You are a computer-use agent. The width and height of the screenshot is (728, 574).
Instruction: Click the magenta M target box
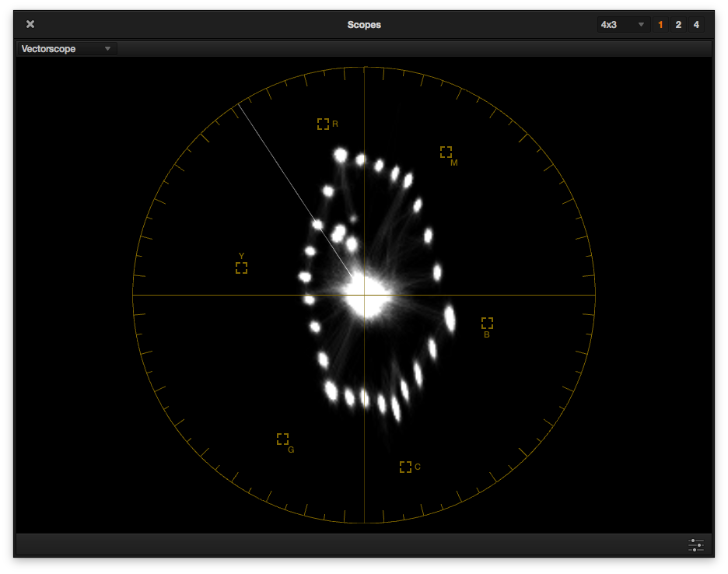coord(446,152)
